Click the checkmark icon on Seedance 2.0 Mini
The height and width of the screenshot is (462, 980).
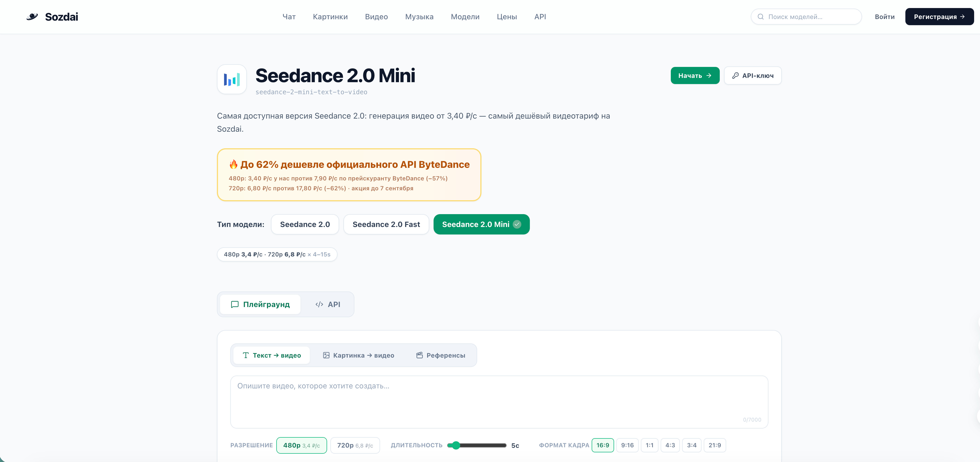pyautogui.click(x=517, y=224)
